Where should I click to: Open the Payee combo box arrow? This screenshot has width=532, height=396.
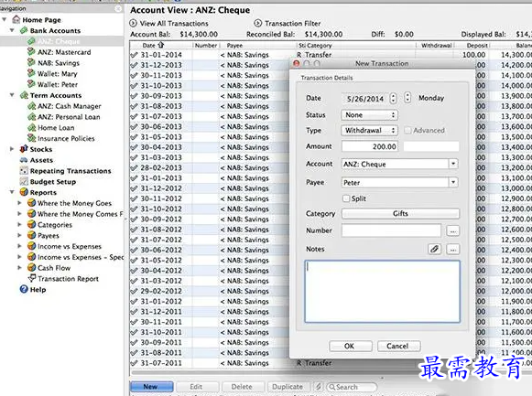pos(453,182)
